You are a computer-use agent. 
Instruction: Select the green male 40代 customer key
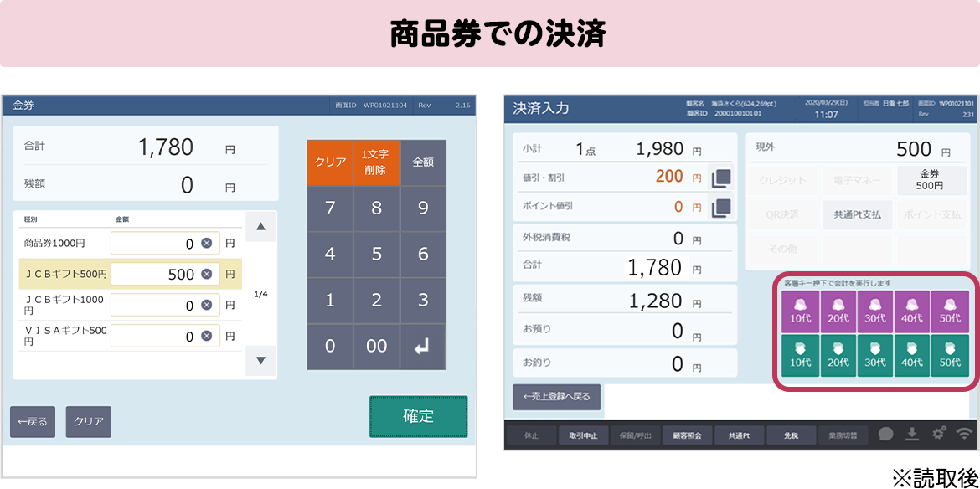point(912,355)
